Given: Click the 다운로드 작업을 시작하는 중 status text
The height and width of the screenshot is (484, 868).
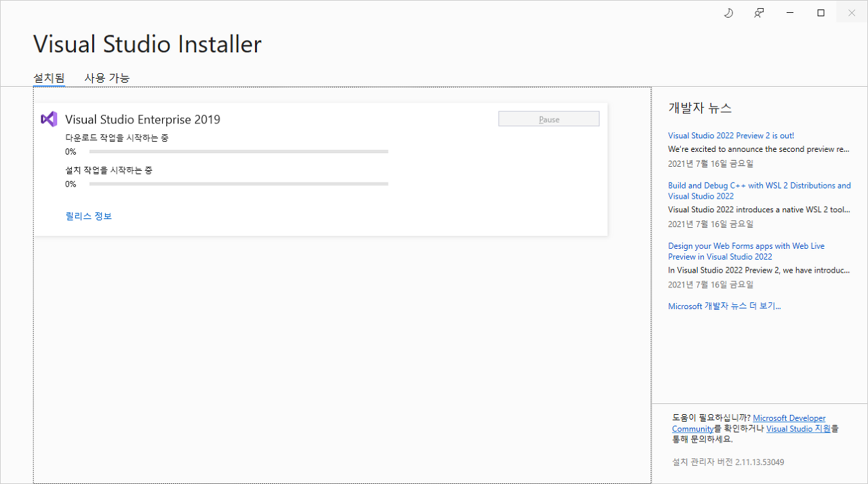Looking at the screenshot, I should pyautogui.click(x=117, y=138).
